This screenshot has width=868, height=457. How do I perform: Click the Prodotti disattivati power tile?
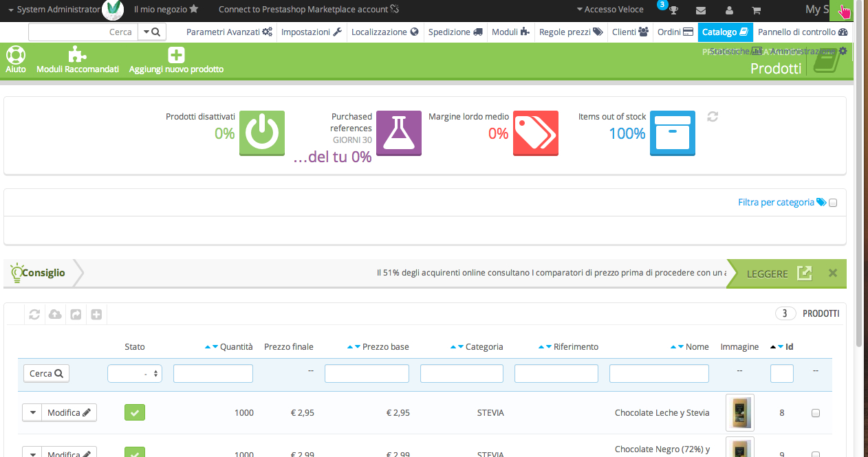262,133
